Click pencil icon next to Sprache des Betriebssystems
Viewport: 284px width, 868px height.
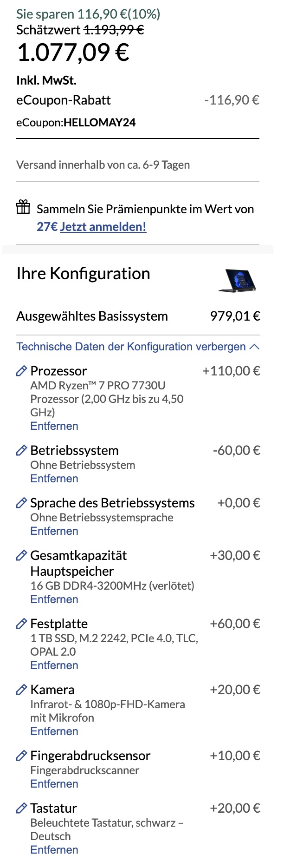click(21, 503)
